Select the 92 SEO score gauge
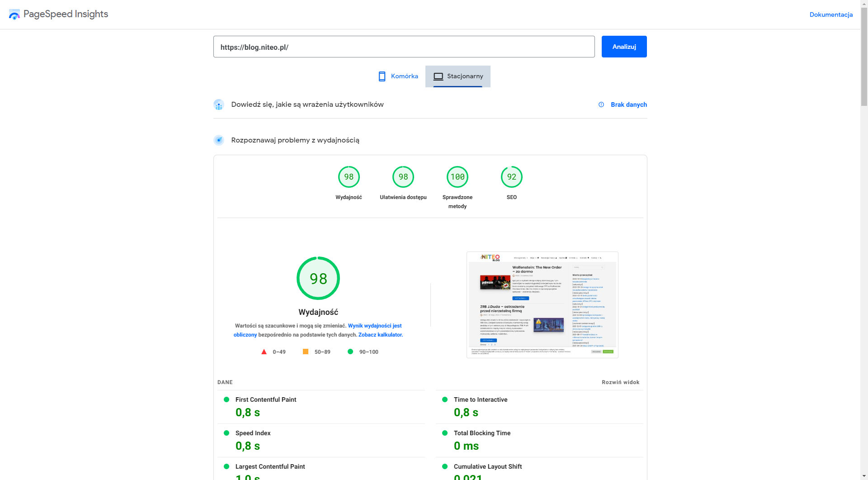The image size is (868, 480). tap(511, 177)
